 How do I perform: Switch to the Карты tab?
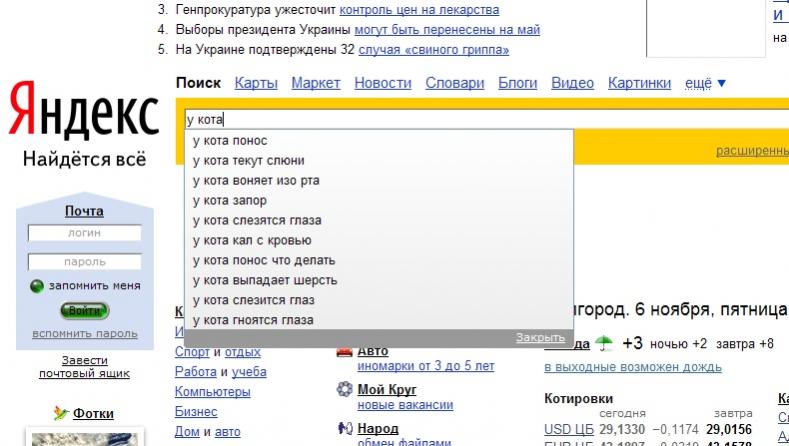[x=256, y=83]
